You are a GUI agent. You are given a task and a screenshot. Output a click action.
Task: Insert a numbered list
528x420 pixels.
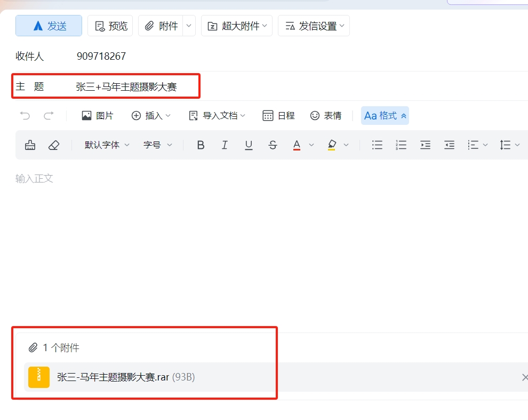[x=401, y=145]
